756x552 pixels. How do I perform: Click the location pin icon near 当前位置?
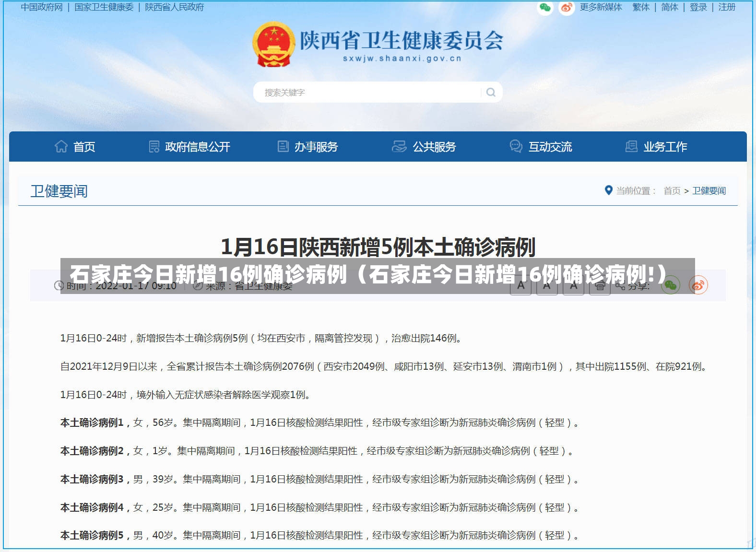coord(608,190)
